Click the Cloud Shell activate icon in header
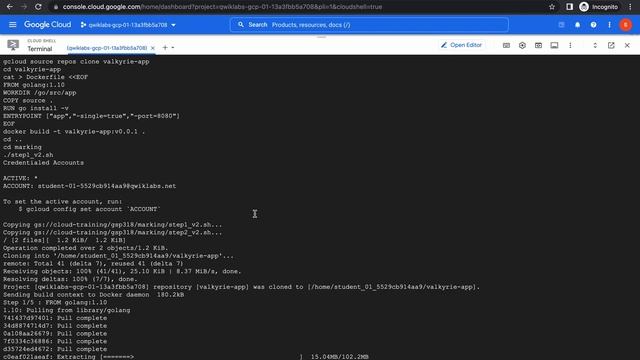Image resolution: width=640 pixels, height=360 pixels. (562, 25)
